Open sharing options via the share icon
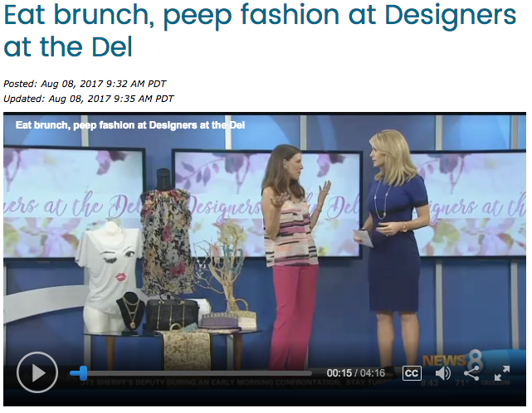The width and height of the screenshot is (532, 413). click(x=471, y=373)
